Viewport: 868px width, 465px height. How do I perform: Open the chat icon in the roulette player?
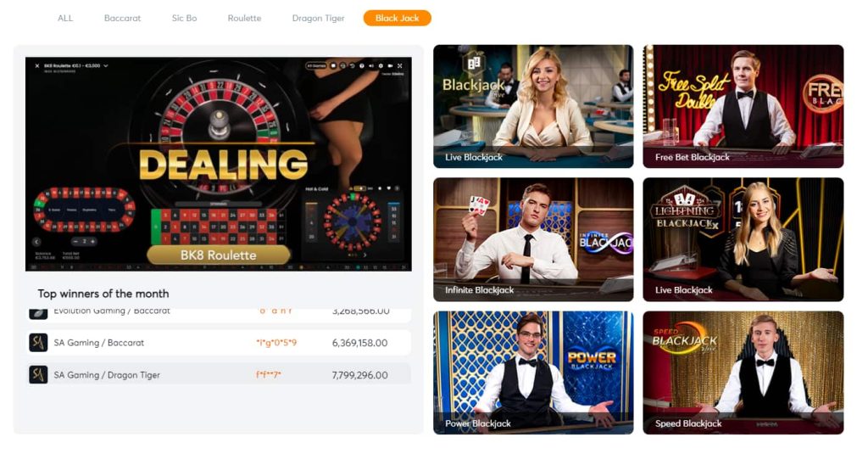(333, 66)
